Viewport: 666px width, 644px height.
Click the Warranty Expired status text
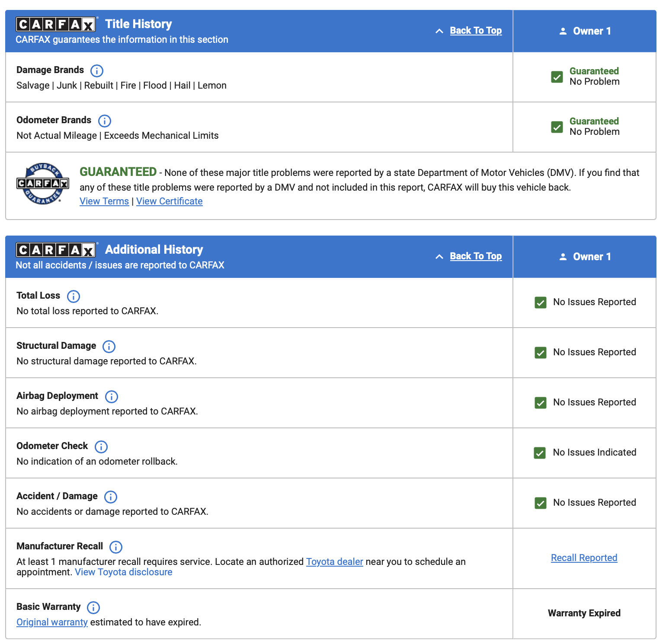tap(584, 613)
